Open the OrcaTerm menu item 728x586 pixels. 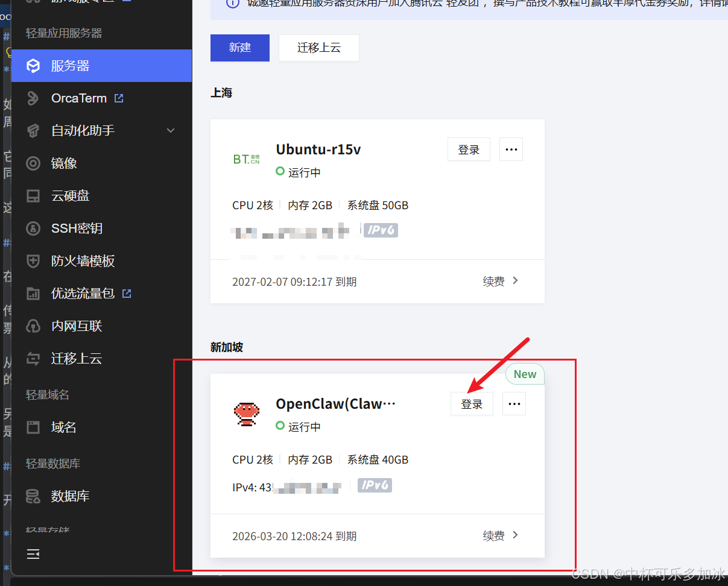coord(101,98)
